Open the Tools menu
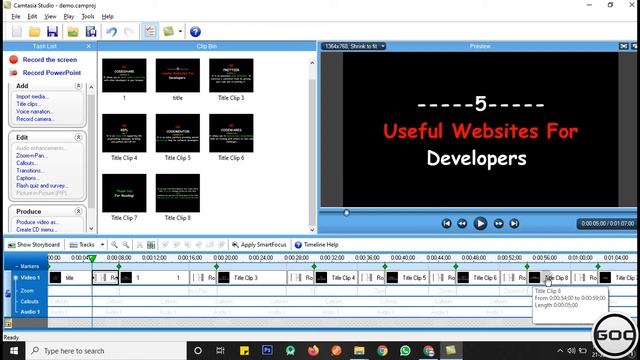This screenshot has height=360, width=640. click(x=88, y=16)
